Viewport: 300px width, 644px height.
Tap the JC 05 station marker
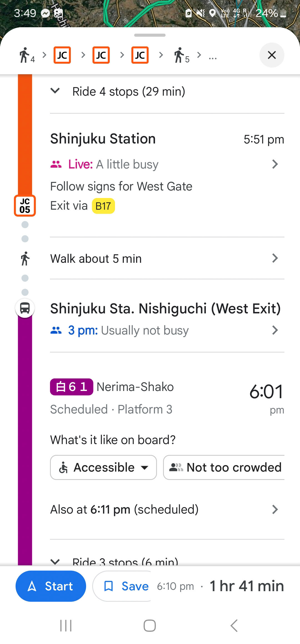coord(25,206)
